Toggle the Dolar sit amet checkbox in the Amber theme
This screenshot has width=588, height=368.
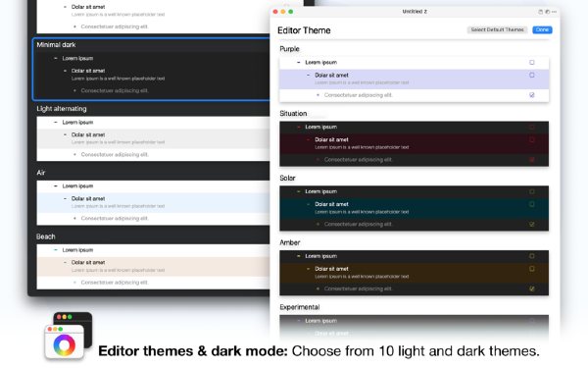pyautogui.click(x=532, y=269)
